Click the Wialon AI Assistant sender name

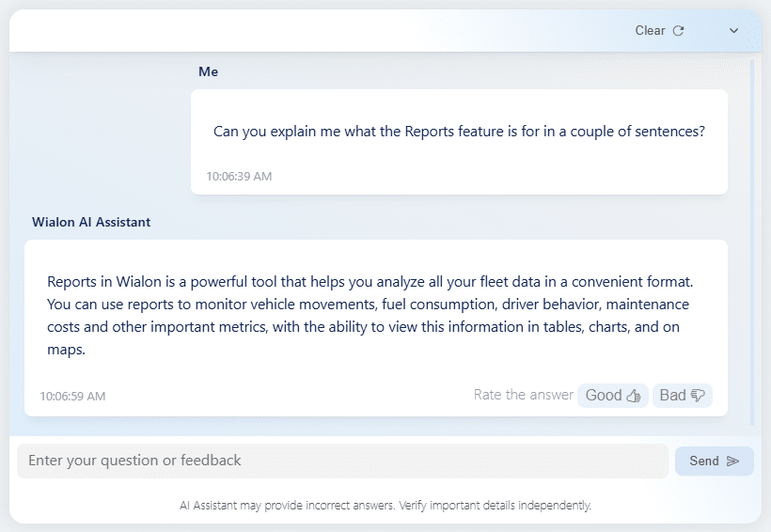coord(91,223)
